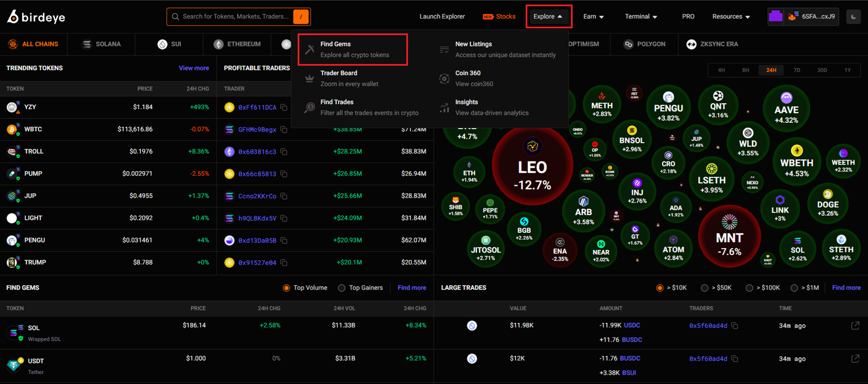Click the AAVE bubble
868x384 pixels.
tap(786, 109)
